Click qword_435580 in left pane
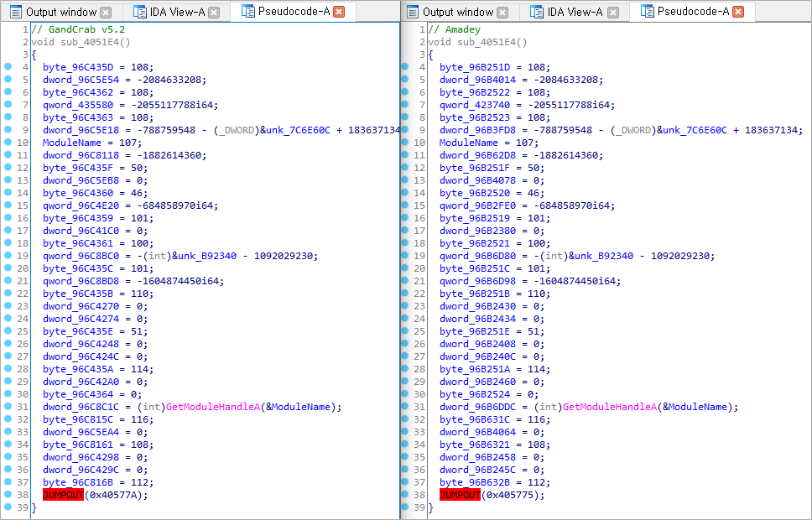812x520 pixels. click(x=78, y=105)
